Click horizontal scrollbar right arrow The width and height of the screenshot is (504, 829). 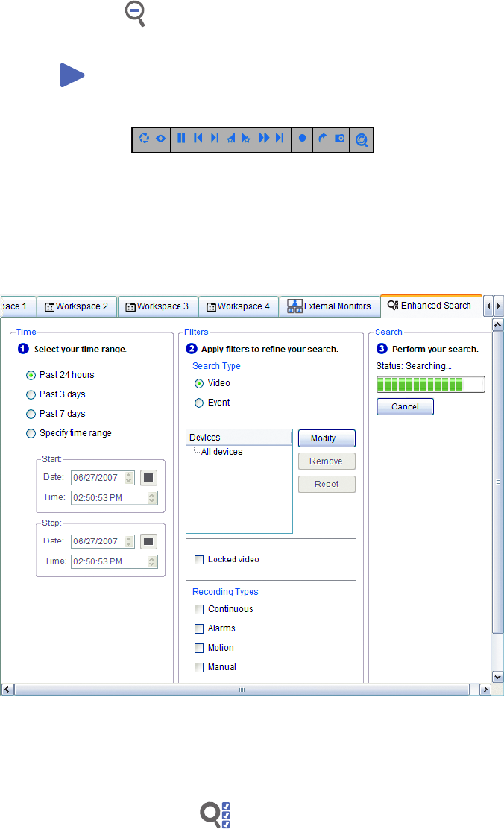[x=485, y=690]
